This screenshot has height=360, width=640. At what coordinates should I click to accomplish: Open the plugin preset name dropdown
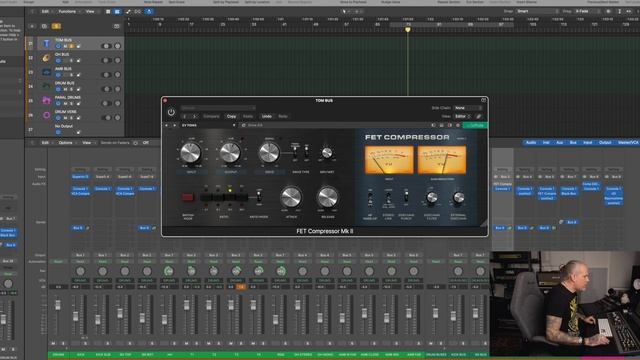pos(208,125)
